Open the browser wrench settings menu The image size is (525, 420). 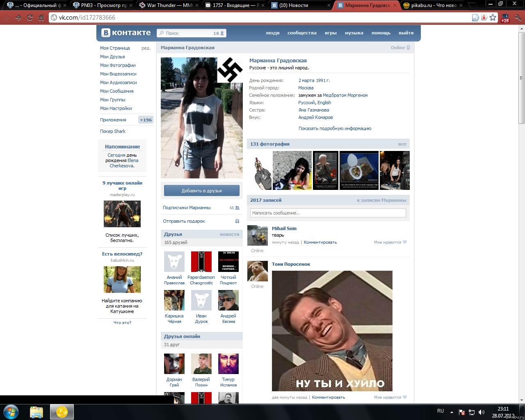[x=518, y=18]
